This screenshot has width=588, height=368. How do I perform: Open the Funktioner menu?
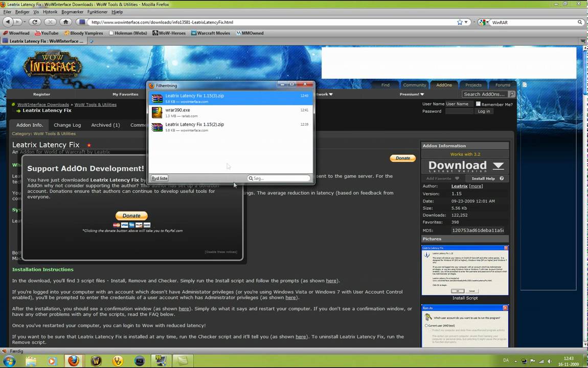tap(97, 12)
